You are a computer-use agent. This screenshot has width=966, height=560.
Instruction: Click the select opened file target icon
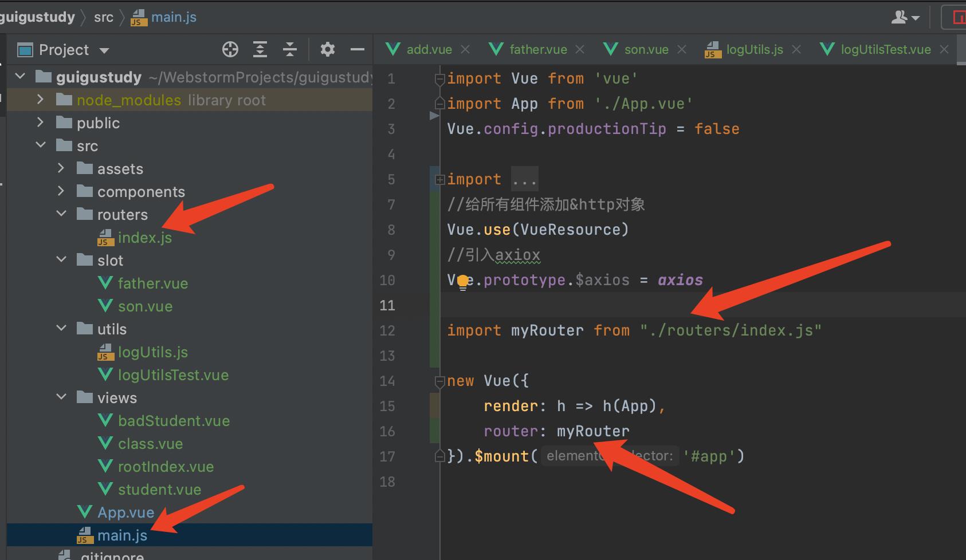pos(230,50)
